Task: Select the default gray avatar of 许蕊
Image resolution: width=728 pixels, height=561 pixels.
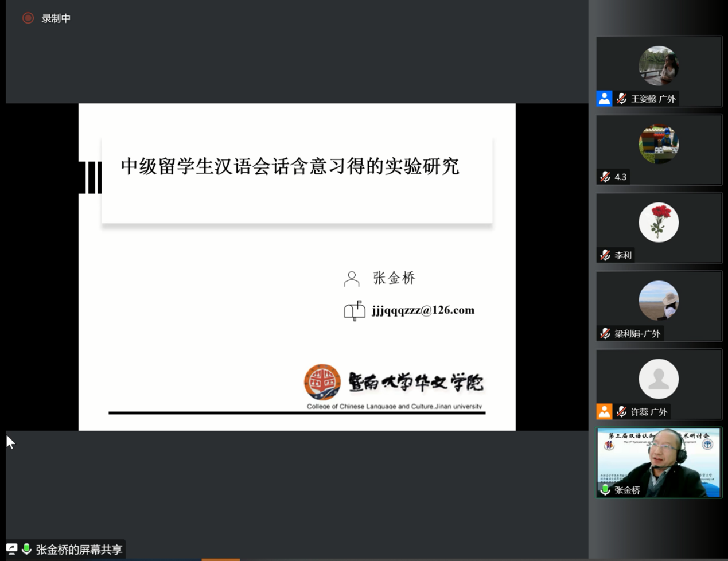Action: click(659, 379)
